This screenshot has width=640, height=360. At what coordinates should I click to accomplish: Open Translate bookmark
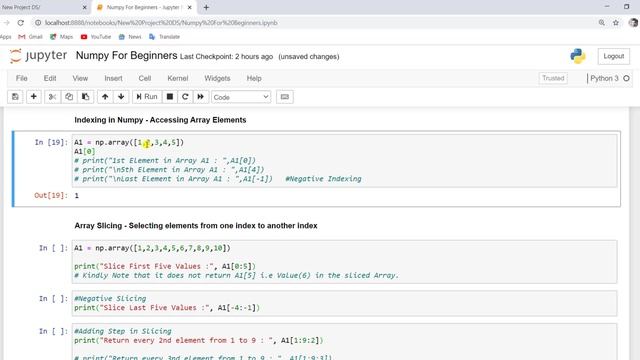pos(164,37)
